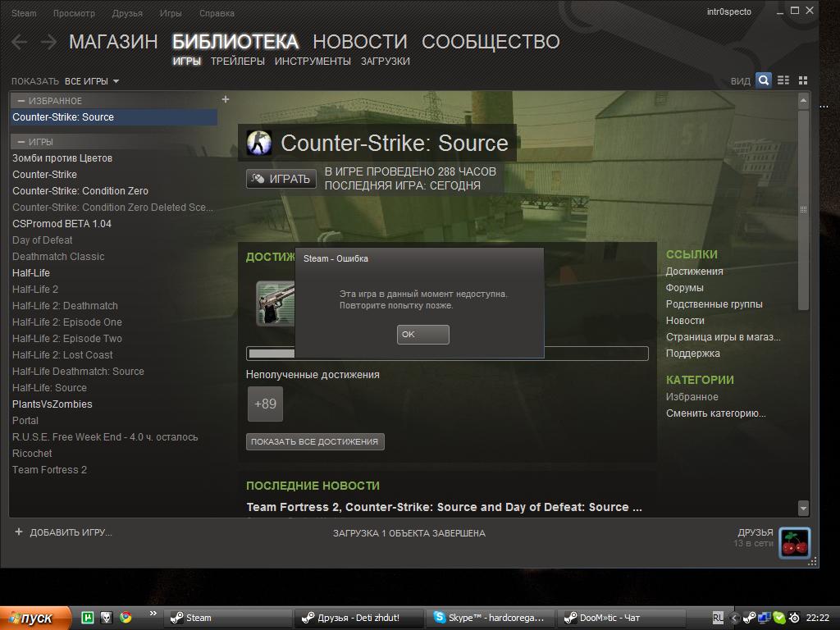Expand hidden tray icons arrow
The height and width of the screenshot is (630, 840).
(734, 618)
